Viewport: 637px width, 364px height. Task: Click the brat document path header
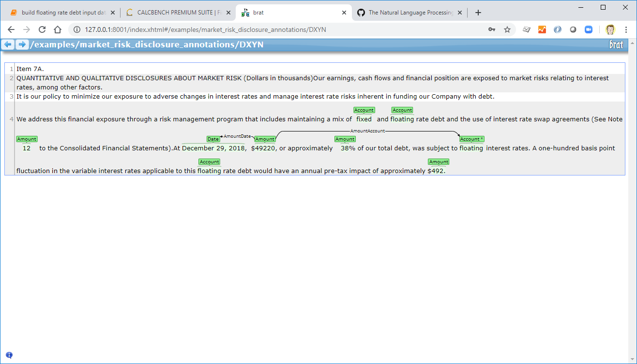pyautogui.click(x=147, y=44)
